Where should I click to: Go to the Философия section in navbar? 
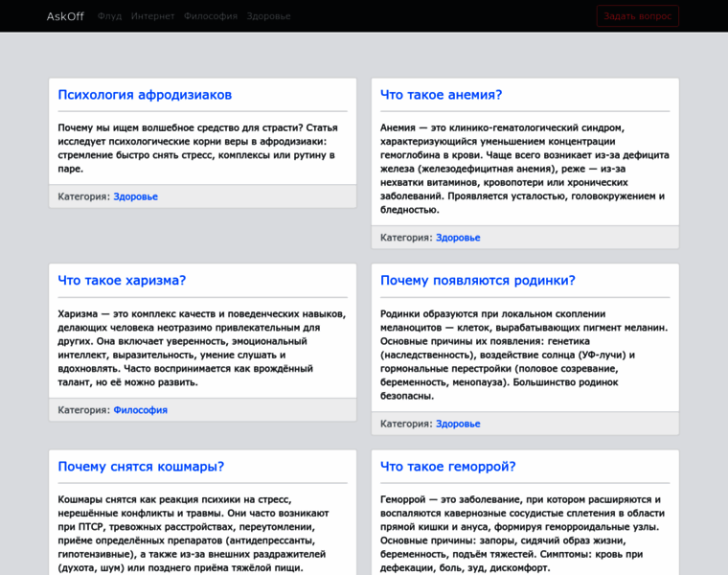pos(211,16)
